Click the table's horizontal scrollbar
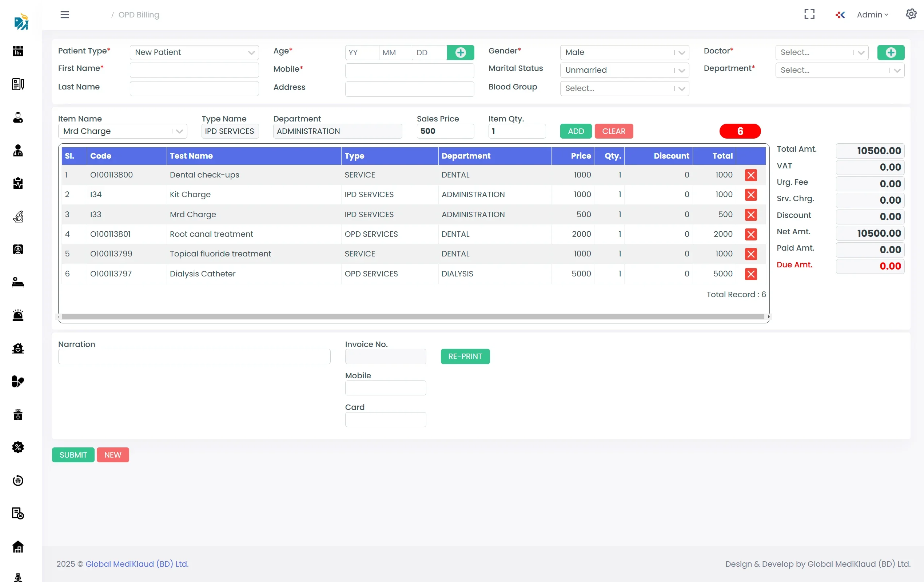The width and height of the screenshot is (924, 582). (413, 317)
